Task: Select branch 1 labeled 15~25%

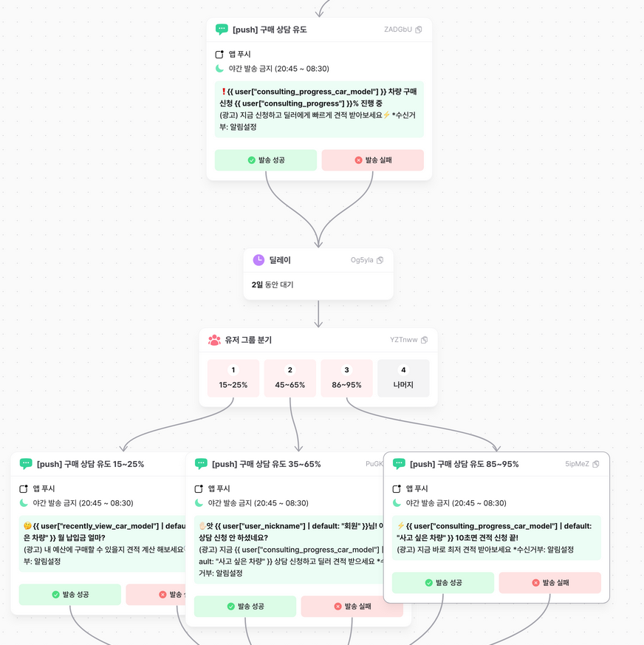Action: point(233,378)
